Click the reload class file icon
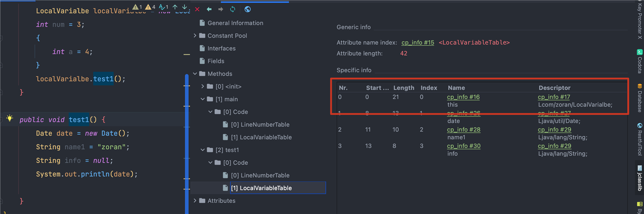644x214 pixels. [233, 9]
